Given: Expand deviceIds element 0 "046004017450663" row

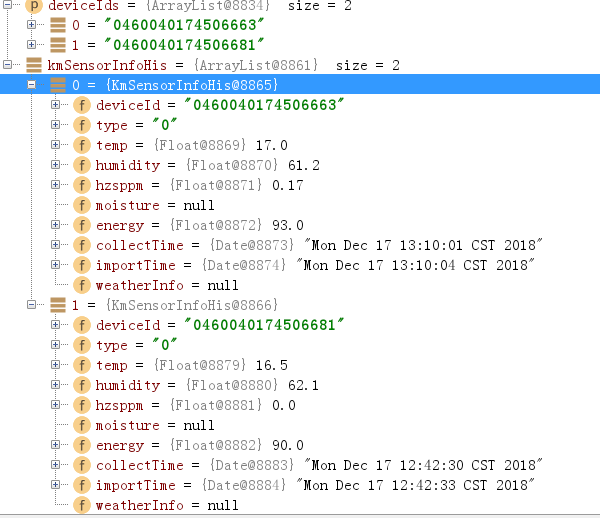Looking at the screenshot, I should (x=31, y=24).
